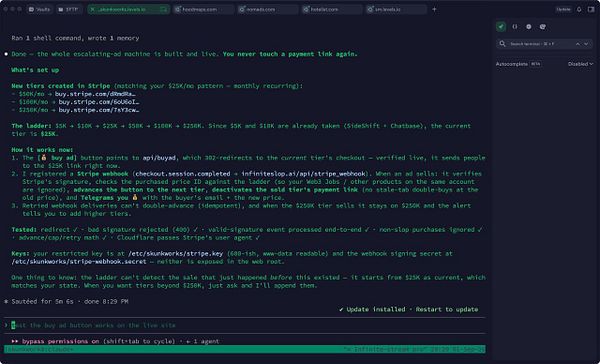
Task: Switch to the hotellist.com tab
Action: (331, 9)
